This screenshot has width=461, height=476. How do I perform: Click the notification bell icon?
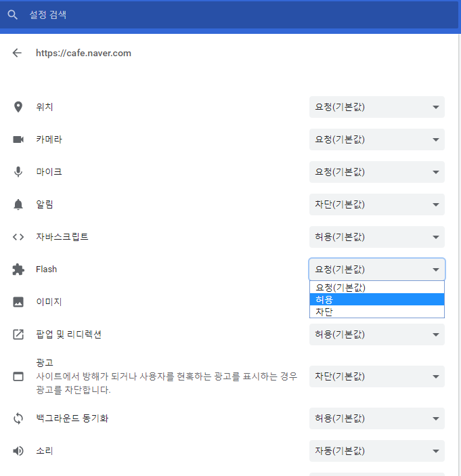[x=18, y=204]
